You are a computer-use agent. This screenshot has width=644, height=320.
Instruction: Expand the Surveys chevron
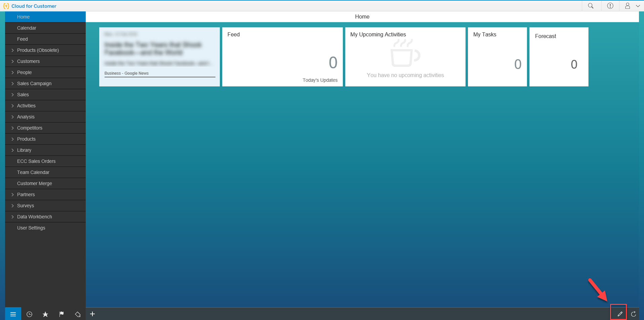(x=13, y=206)
